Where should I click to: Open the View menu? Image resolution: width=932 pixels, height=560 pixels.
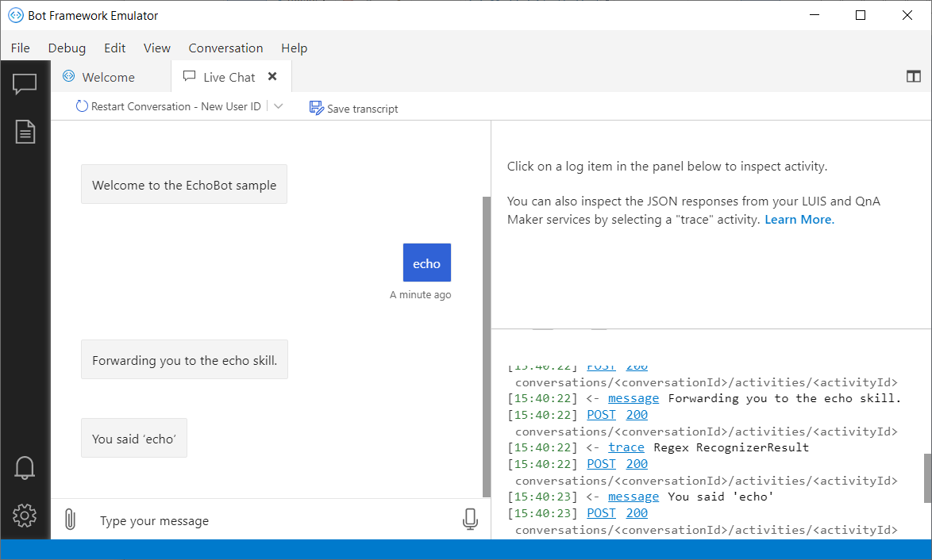[x=156, y=48]
